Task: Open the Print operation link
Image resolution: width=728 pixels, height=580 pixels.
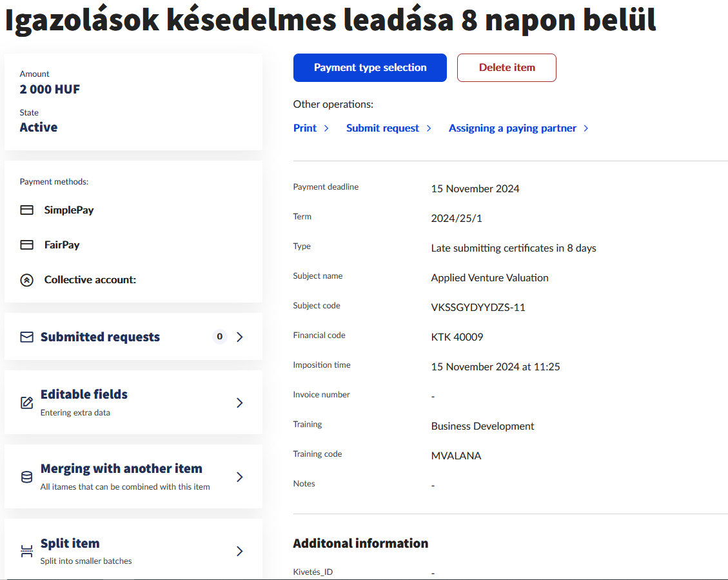Action: (305, 128)
